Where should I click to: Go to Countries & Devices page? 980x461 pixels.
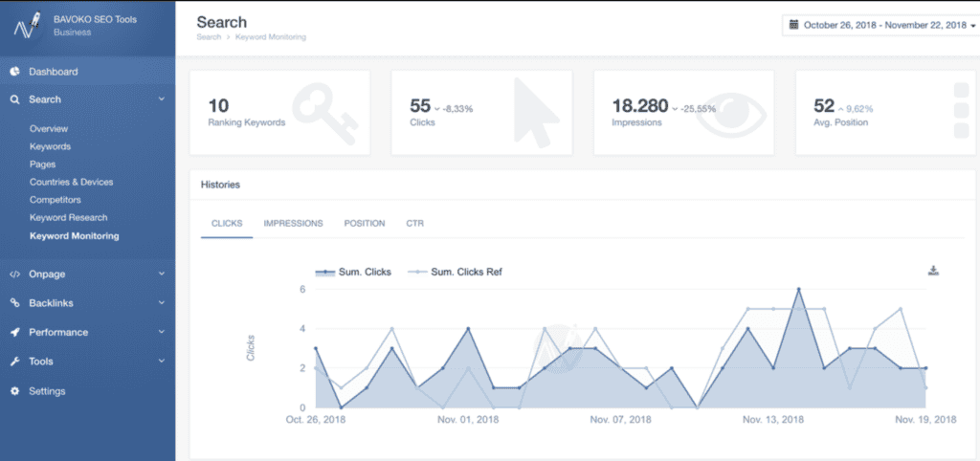pyautogui.click(x=71, y=182)
